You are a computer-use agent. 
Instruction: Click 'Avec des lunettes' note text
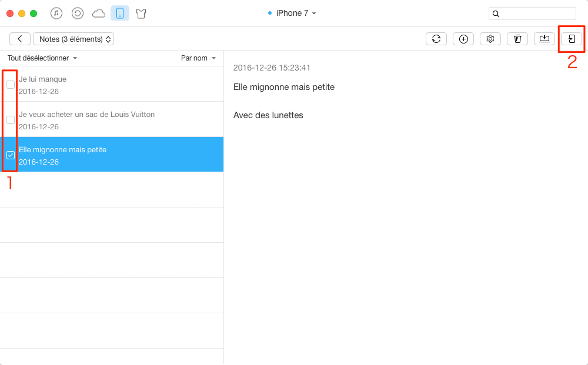pos(268,115)
